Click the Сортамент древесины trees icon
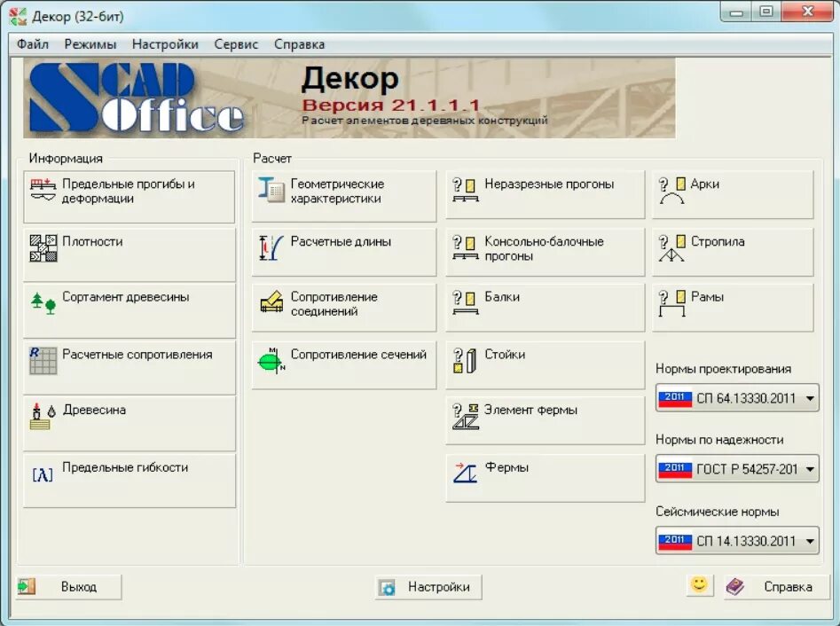The width and height of the screenshot is (840, 626). click(43, 303)
